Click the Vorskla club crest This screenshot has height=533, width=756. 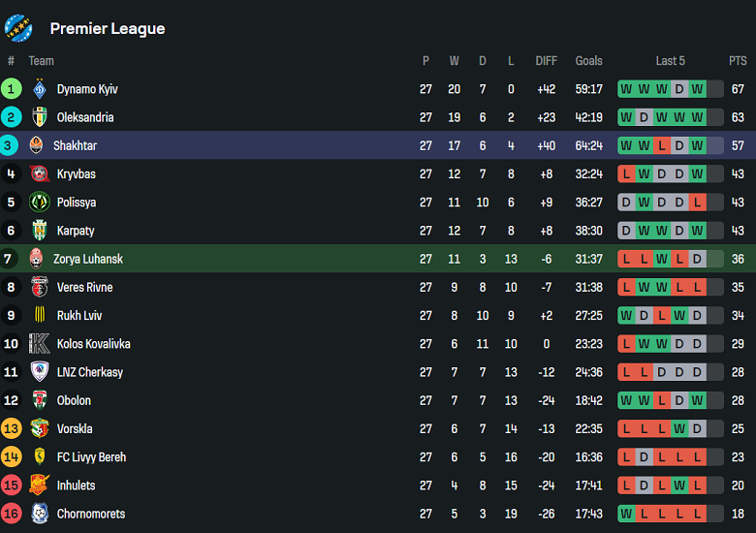39,428
